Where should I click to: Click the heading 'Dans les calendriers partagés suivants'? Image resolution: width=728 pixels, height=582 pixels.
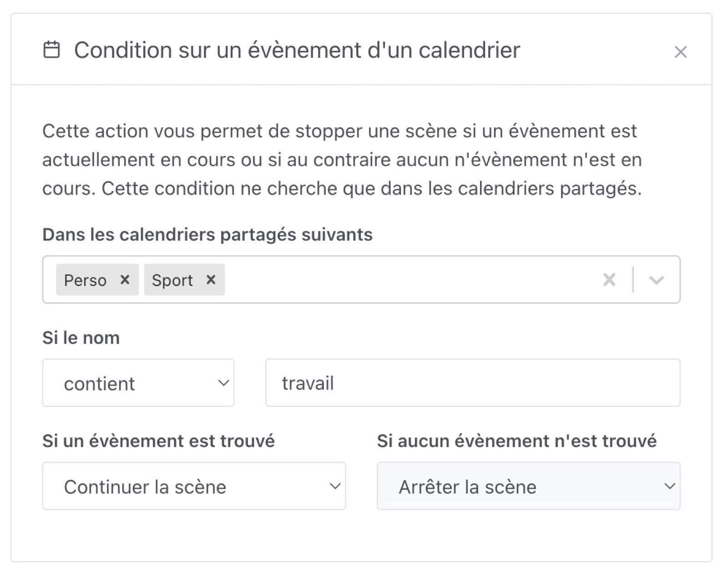tap(207, 235)
